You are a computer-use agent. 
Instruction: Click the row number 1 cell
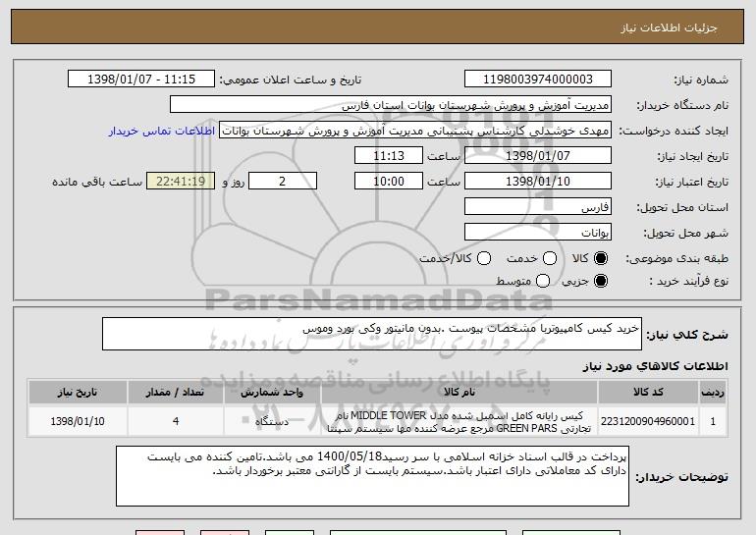tap(713, 421)
